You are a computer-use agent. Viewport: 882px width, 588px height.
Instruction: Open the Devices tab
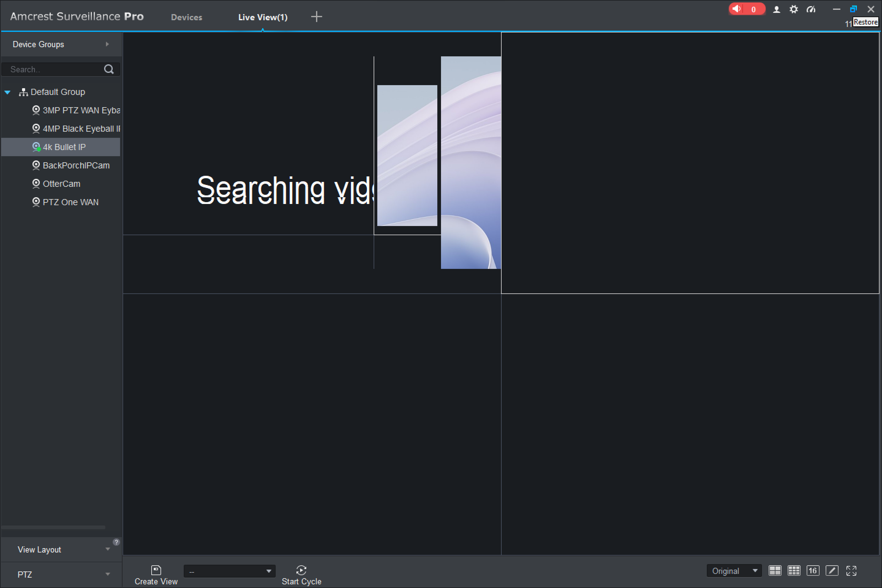pos(185,17)
